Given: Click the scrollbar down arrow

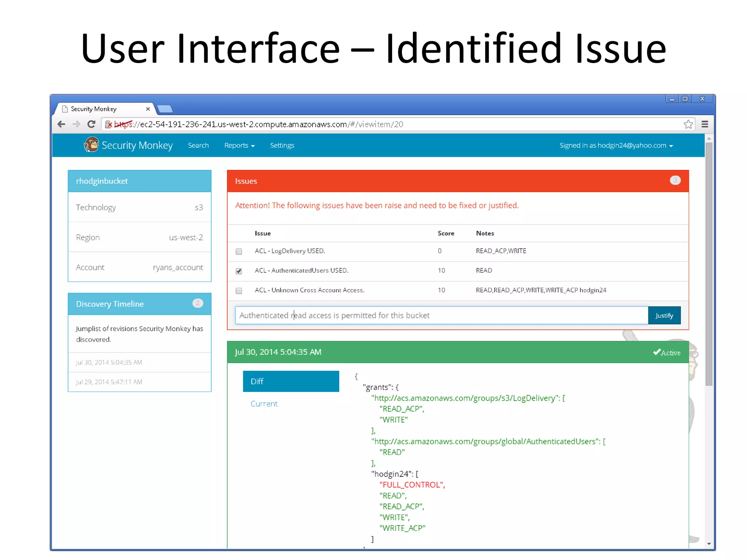Looking at the screenshot, I should pyautogui.click(x=709, y=544).
